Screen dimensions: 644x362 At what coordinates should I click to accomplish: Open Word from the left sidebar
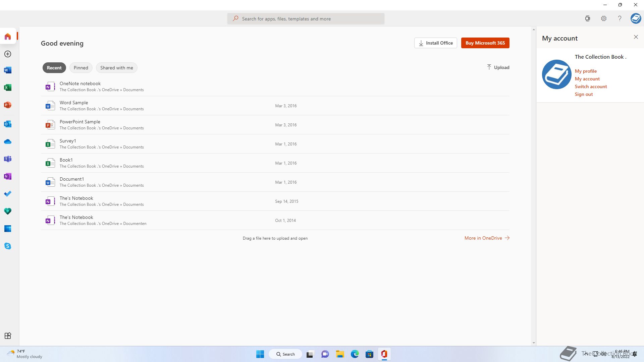coord(8,70)
